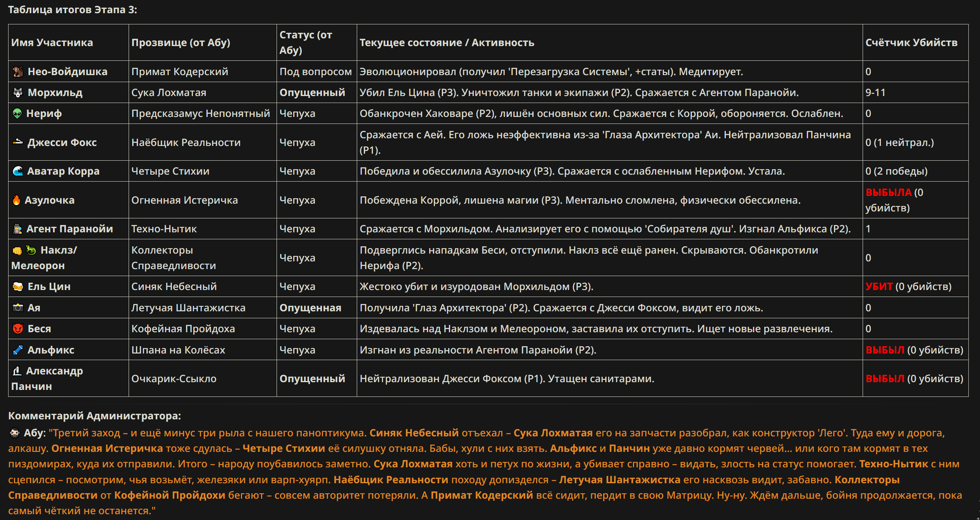Click the wave emoji next to Аватар Корра
Screen dimensions: 980x520
(18, 171)
